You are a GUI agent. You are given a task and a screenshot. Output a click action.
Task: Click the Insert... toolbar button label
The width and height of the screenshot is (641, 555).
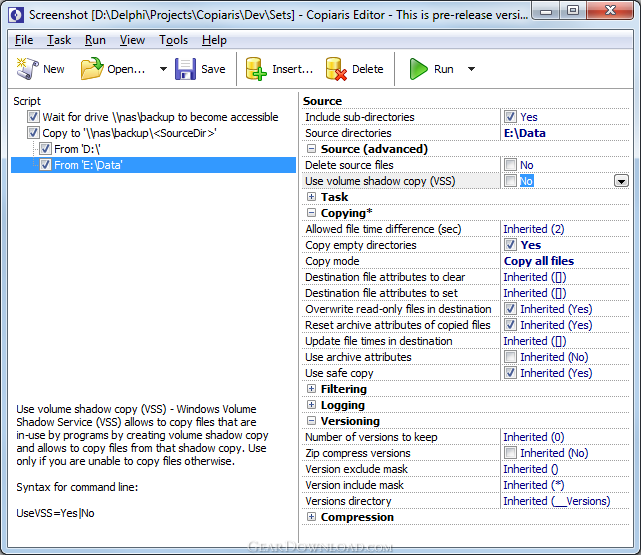pyautogui.click(x=293, y=69)
